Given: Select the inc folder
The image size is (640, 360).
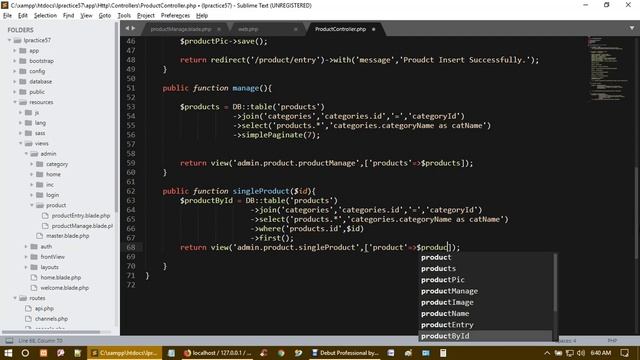Looking at the screenshot, I should 50,184.
